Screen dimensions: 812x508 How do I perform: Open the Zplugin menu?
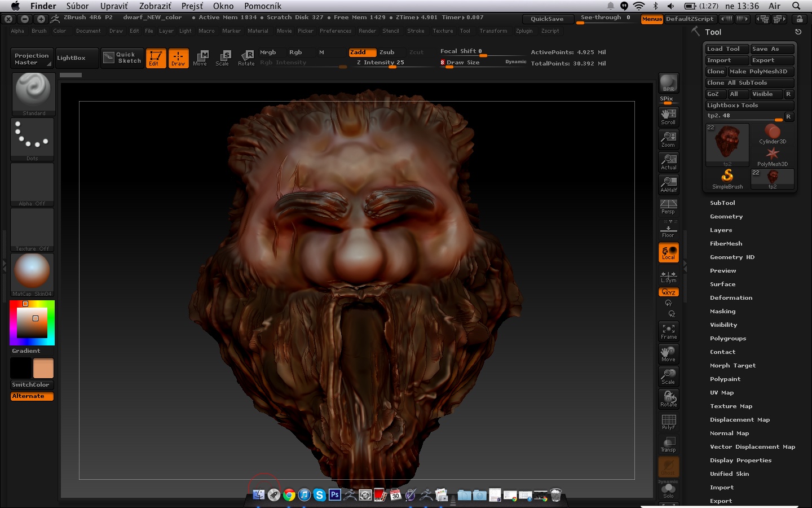[524, 31]
